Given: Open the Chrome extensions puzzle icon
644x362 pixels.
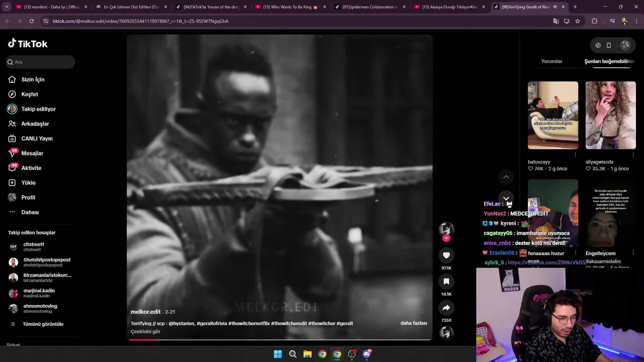Looking at the screenshot, I should click(595, 21).
